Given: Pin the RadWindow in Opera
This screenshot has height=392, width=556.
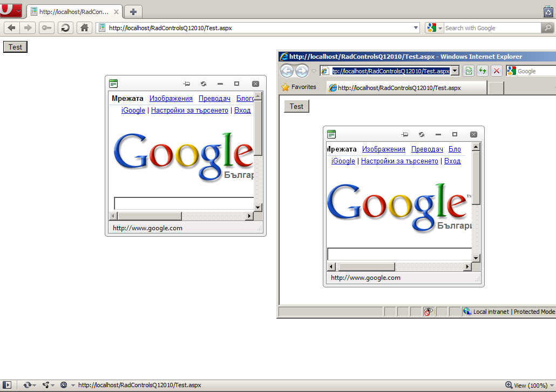Looking at the screenshot, I should click(x=187, y=84).
